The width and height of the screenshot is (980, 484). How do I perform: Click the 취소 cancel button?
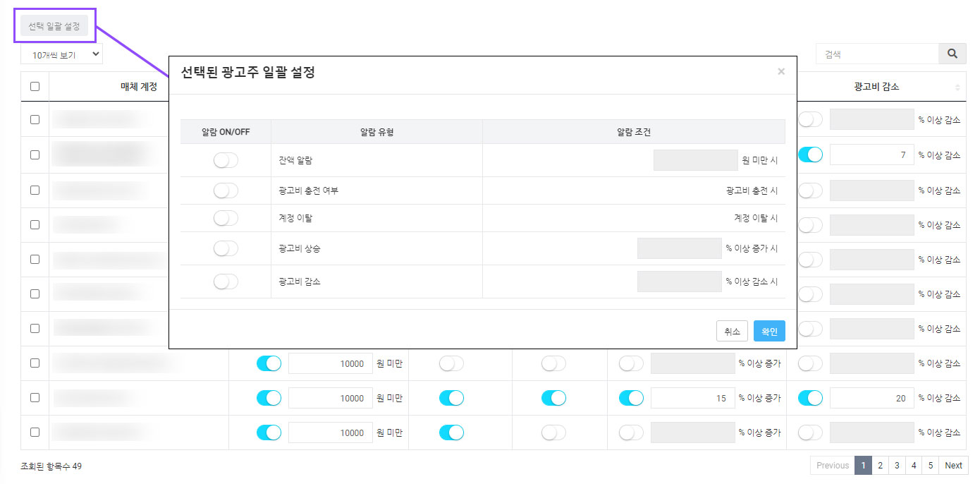(x=732, y=331)
